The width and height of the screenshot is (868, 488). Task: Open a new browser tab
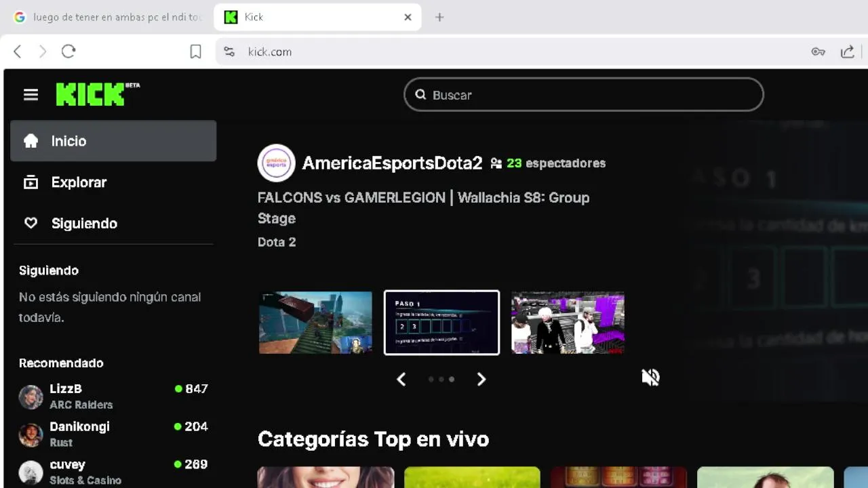pos(439,17)
